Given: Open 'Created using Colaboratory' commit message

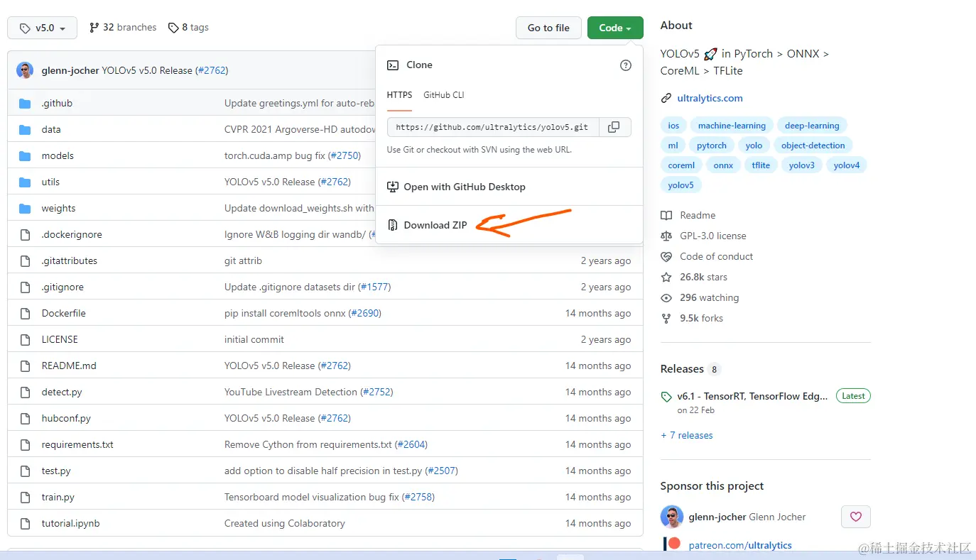Looking at the screenshot, I should (x=285, y=524).
